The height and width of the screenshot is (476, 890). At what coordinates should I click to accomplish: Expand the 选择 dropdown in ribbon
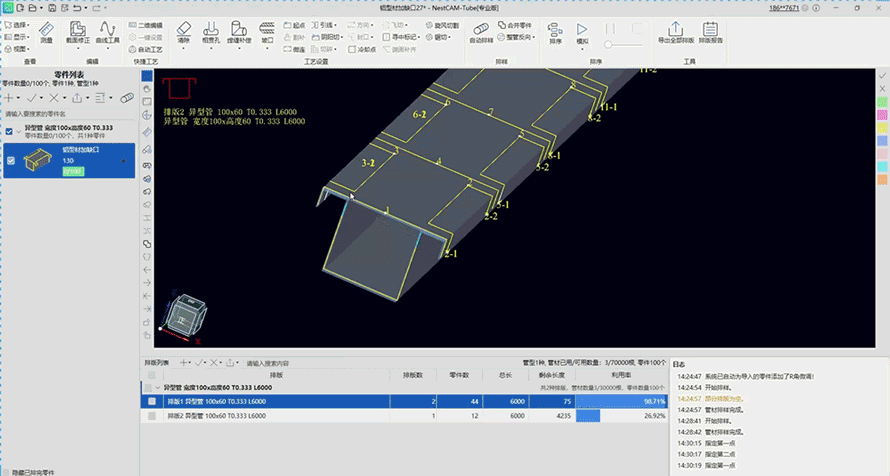(18, 26)
